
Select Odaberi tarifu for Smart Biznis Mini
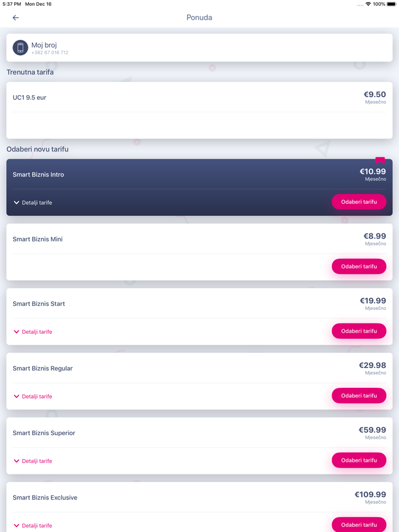(x=359, y=266)
